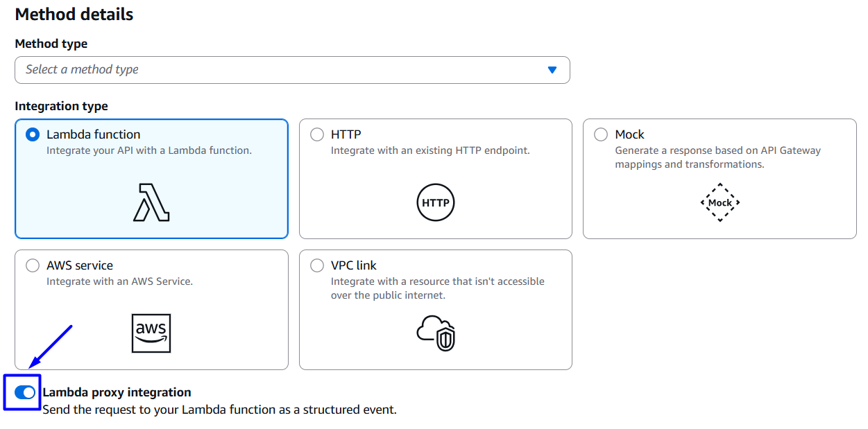Click the cloud shield VPC icon
Viewport: 868px width, 429px height.
point(436,333)
